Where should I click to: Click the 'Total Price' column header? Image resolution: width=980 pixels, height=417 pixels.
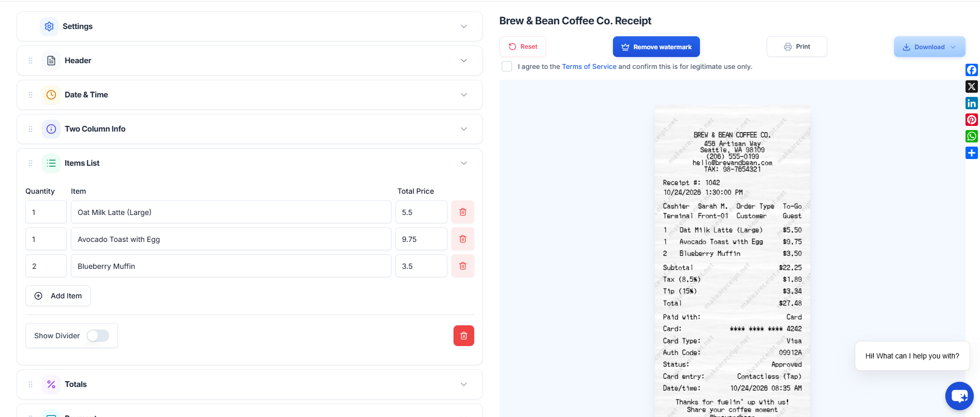tap(416, 191)
